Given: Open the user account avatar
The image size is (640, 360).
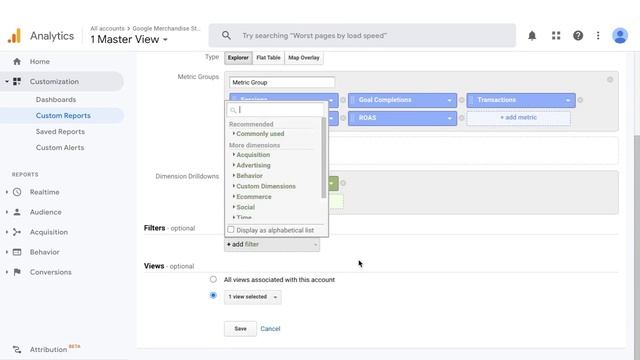Looking at the screenshot, I should tap(620, 36).
